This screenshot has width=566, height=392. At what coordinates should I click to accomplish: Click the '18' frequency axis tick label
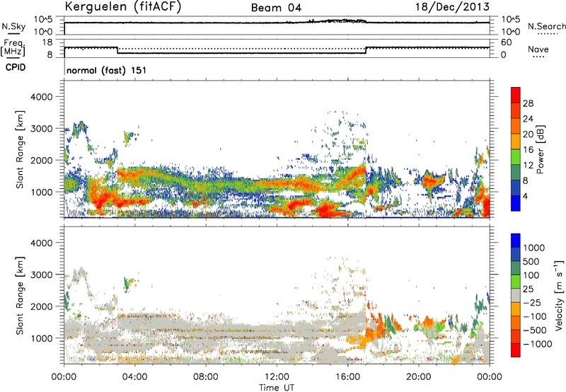pyautogui.click(x=47, y=42)
